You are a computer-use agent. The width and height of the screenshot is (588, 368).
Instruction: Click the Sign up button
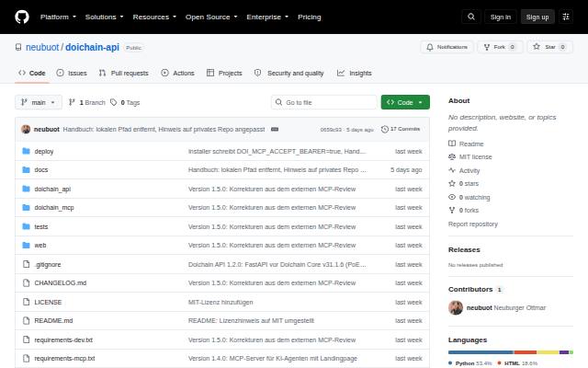[x=537, y=17]
